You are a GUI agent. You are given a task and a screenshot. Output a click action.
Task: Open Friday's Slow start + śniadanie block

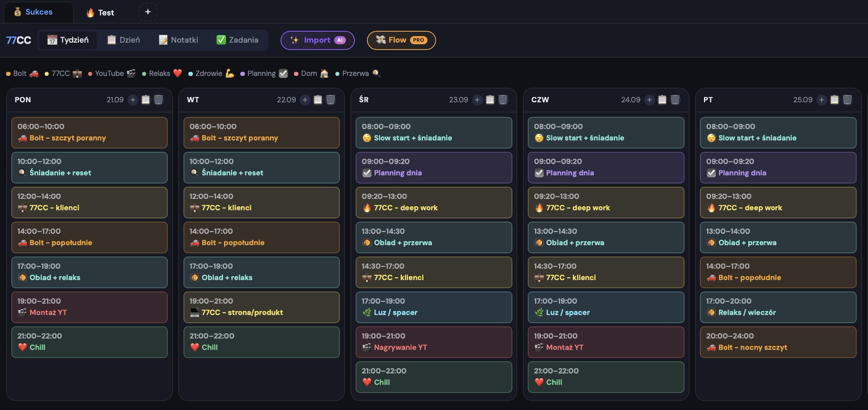[778, 133]
